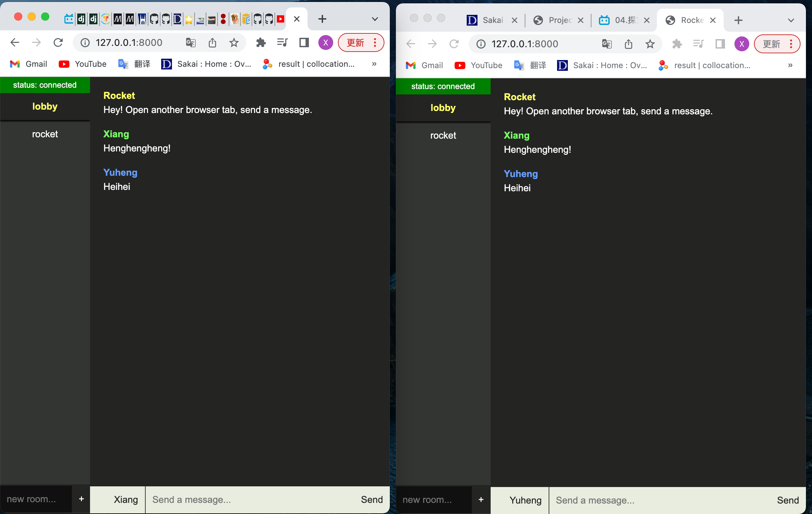Open the browser share menu icon
This screenshot has width=812, height=514.
coord(212,42)
